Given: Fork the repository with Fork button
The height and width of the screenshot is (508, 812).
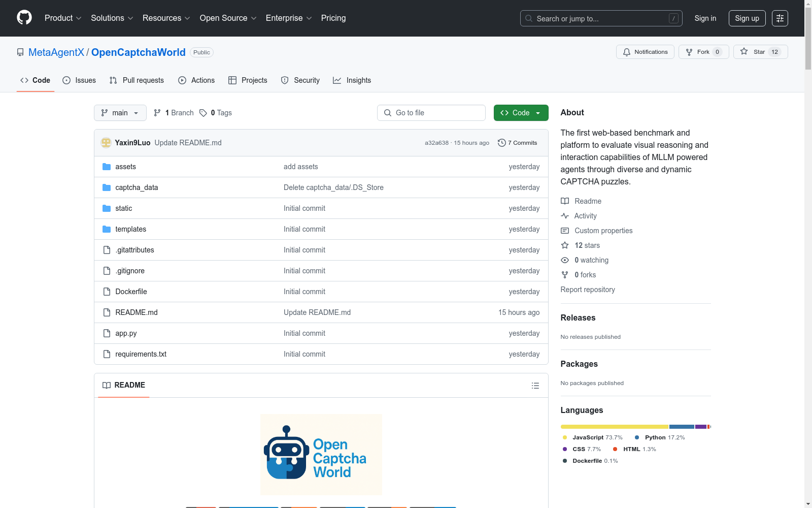Looking at the screenshot, I should pyautogui.click(x=703, y=52).
